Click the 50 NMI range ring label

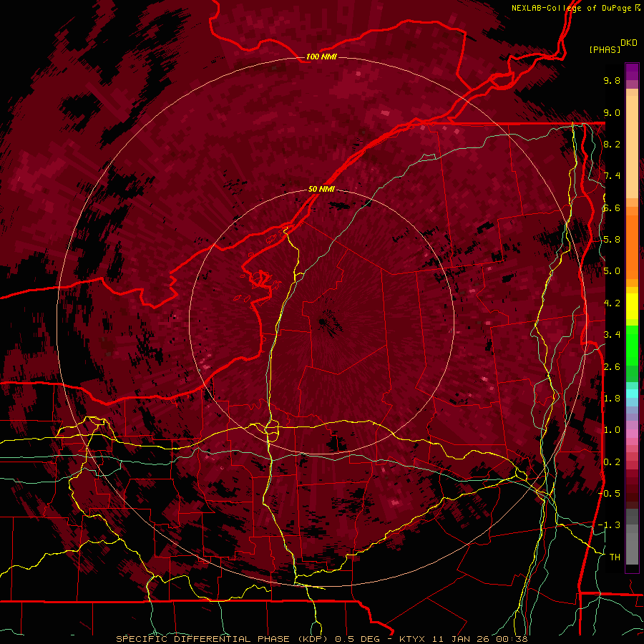(321, 189)
